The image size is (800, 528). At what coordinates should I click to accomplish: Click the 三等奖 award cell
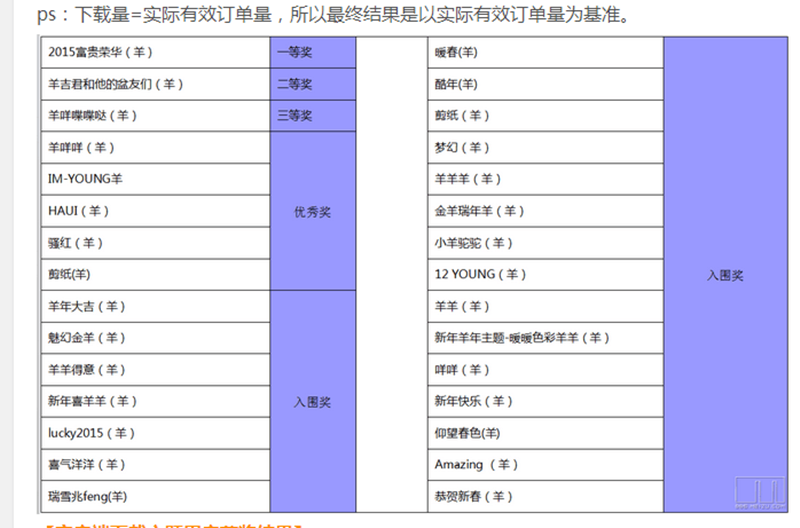(295, 116)
